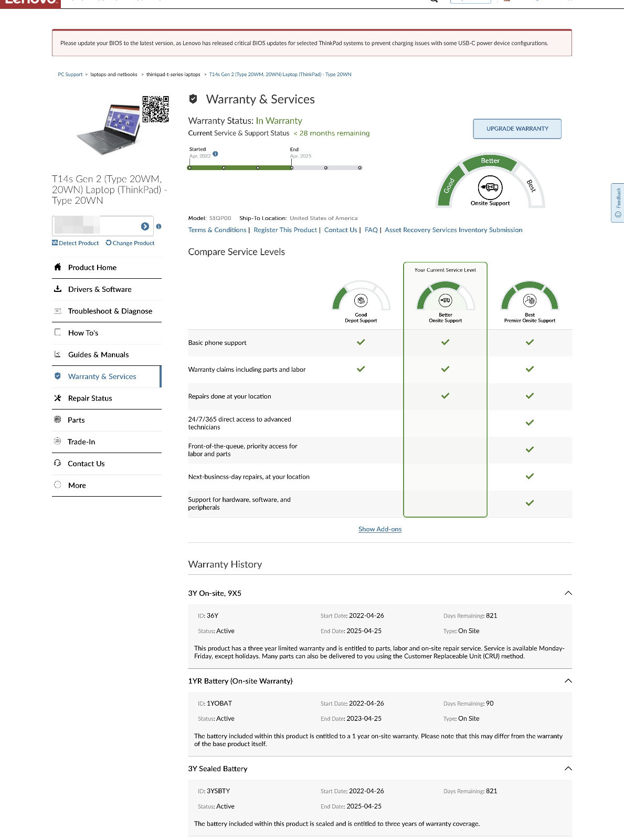Open the Contact Us link beside Register This Product
This screenshot has height=840, width=624.
[x=341, y=230]
